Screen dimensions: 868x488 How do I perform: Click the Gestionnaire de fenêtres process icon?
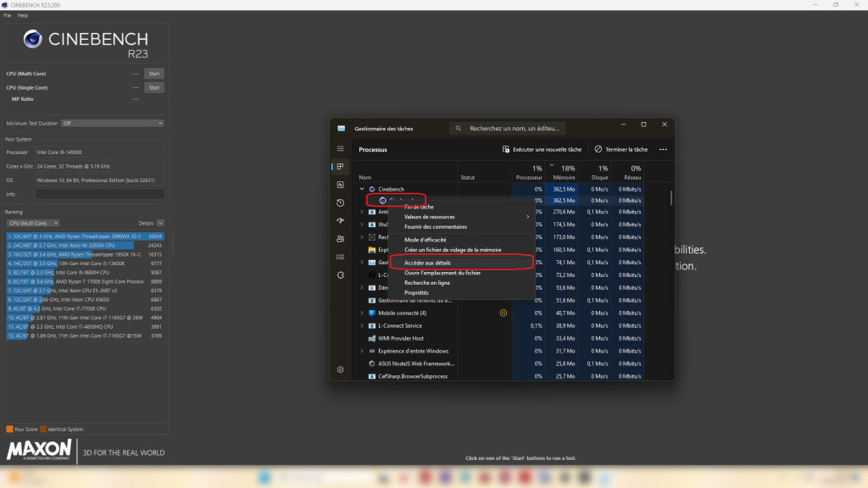click(372, 301)
